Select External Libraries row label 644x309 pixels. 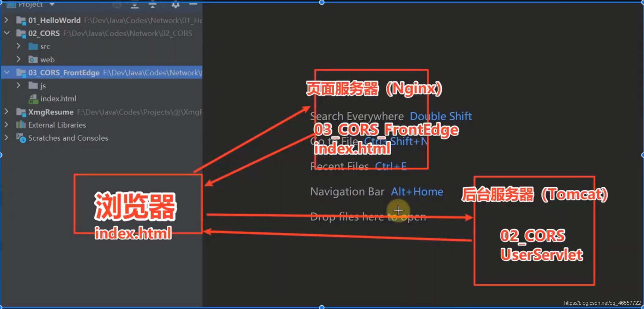57,125
